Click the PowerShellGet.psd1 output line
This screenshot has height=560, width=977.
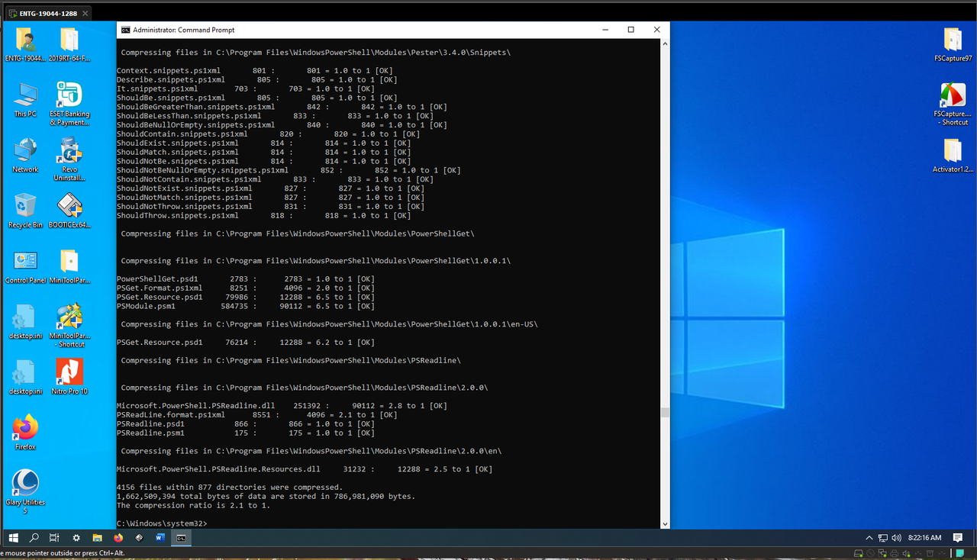coord(246,278)
